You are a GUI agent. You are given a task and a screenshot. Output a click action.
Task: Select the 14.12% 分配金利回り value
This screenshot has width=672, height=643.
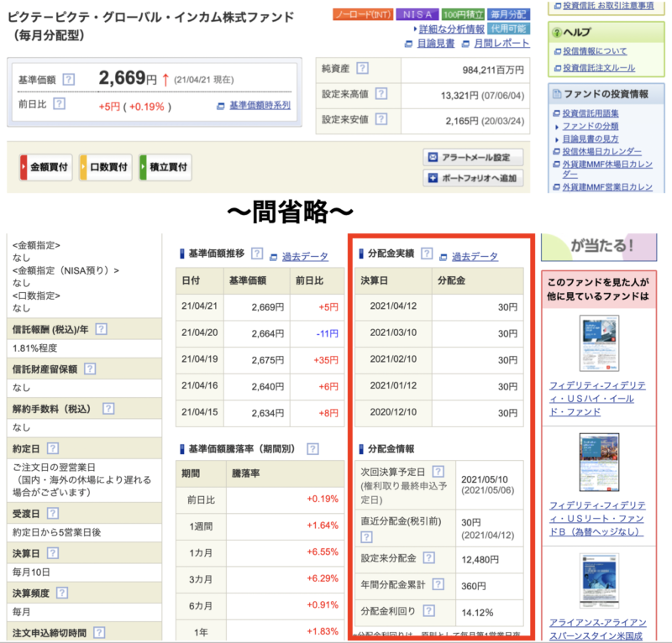(x=477, y=613)
